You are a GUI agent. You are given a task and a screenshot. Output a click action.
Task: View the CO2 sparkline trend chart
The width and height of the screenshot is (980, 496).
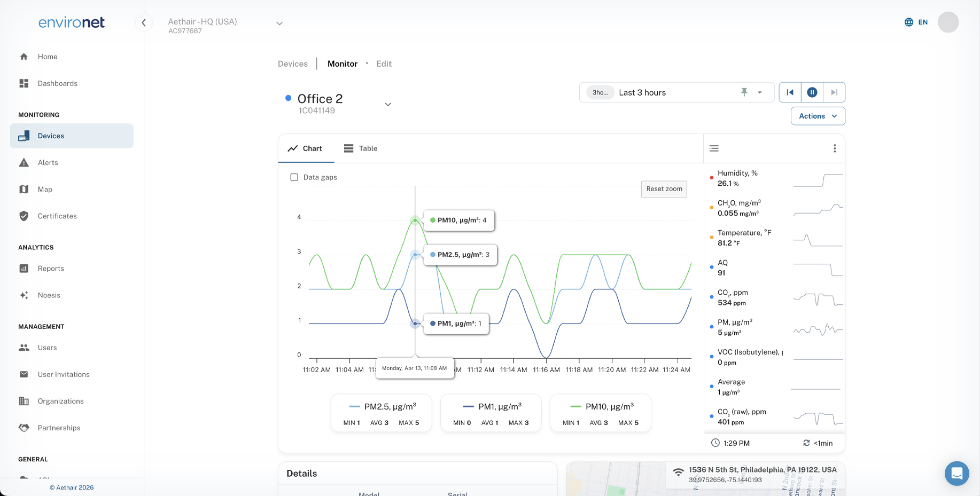818,298
